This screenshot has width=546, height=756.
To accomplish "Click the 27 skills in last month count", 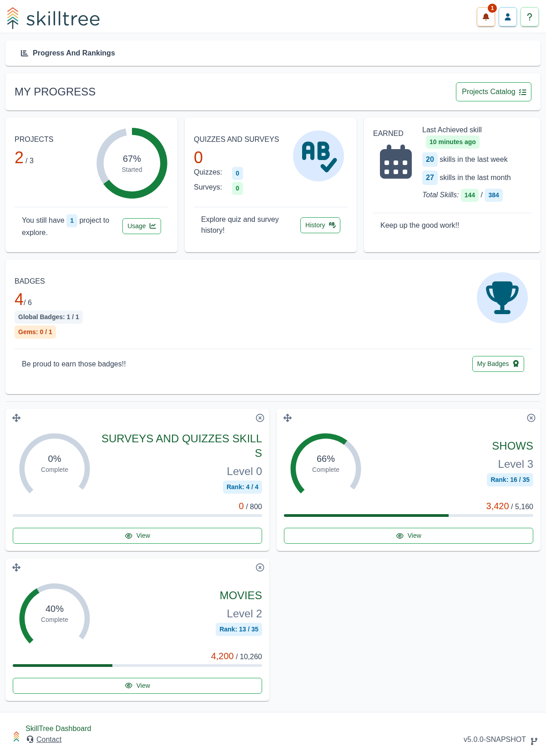I will click(x=430, y=178).
